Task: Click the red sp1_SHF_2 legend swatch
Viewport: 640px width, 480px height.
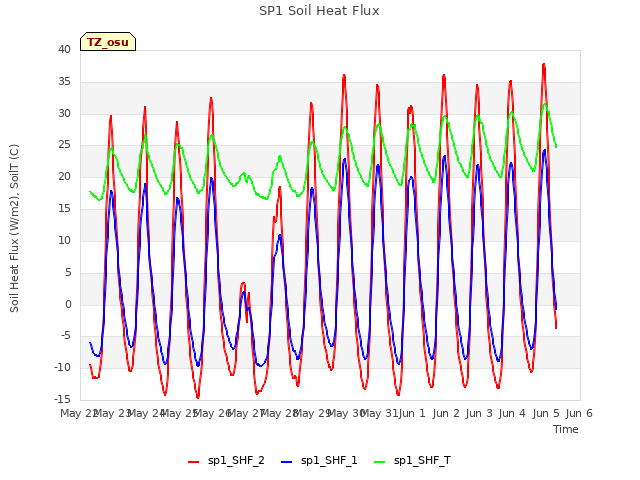Action: pos(193,462)
